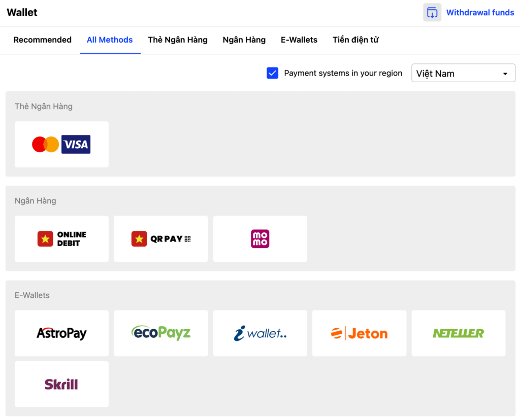Select the Mastercard Visa card payment
This screenshot has height=420, width=520.
[x=61, y=145]
